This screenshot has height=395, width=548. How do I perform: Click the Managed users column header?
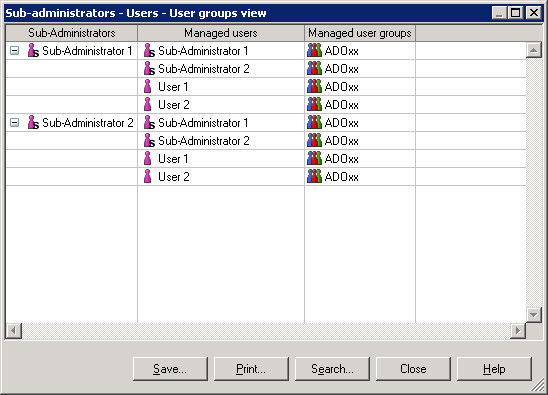(x=221, y=33)
